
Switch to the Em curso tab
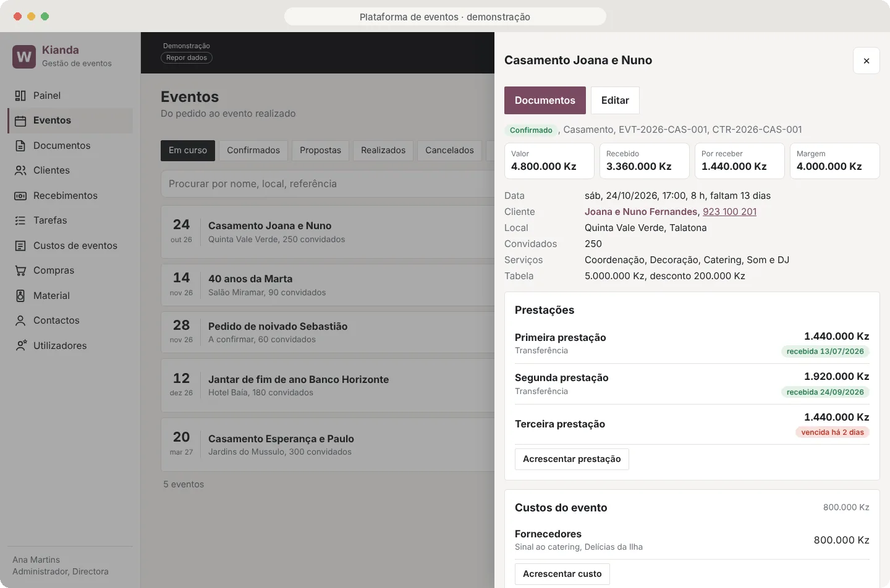pos(188,151)
